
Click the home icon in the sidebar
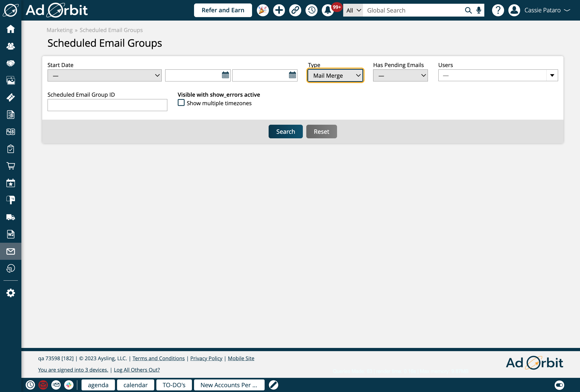pyautogui.click(x=11, y=29)
